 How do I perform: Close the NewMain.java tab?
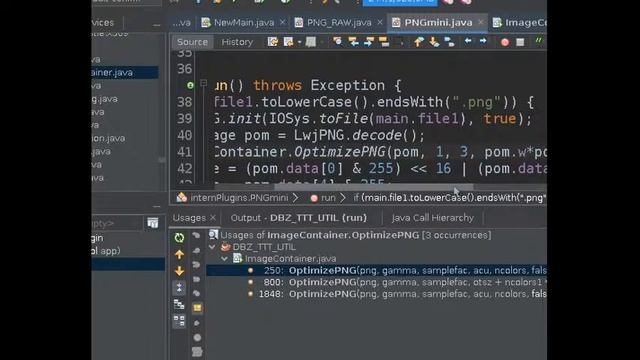pos(282,22)
